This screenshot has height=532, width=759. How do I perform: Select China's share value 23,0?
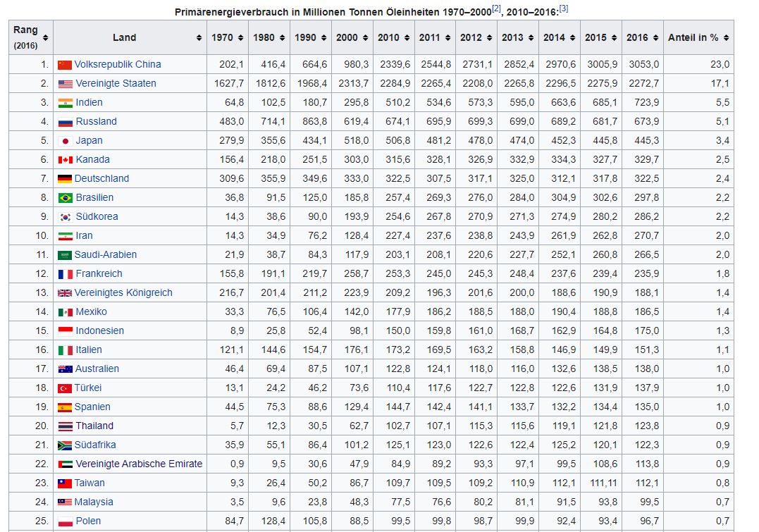tap(720, 64)
